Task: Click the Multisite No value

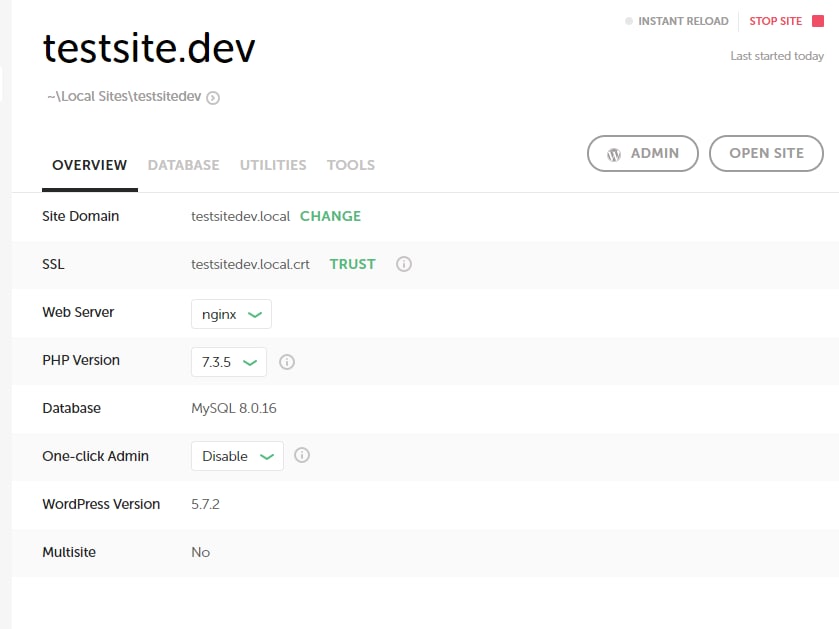Action: (201, 552)
